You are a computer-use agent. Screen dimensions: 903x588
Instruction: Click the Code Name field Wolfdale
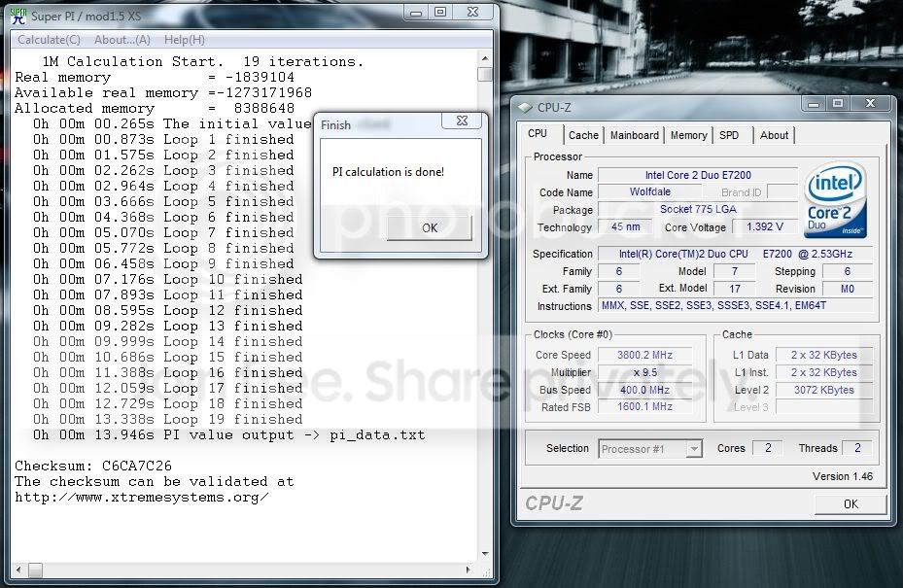coord(650,191)
